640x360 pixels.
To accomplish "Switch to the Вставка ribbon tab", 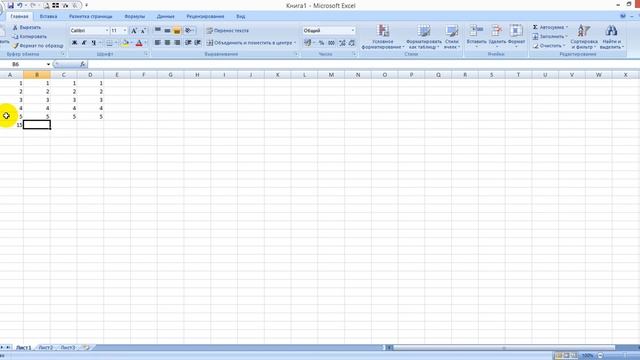I will (49, 16).
